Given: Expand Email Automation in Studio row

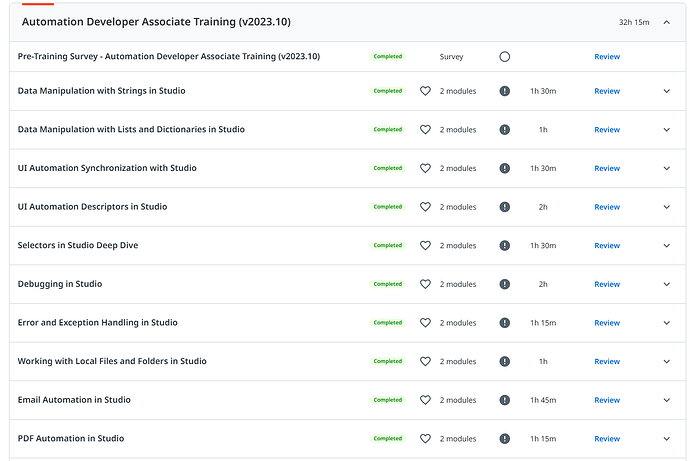Looking at the screenshot, I should [667, 400].
